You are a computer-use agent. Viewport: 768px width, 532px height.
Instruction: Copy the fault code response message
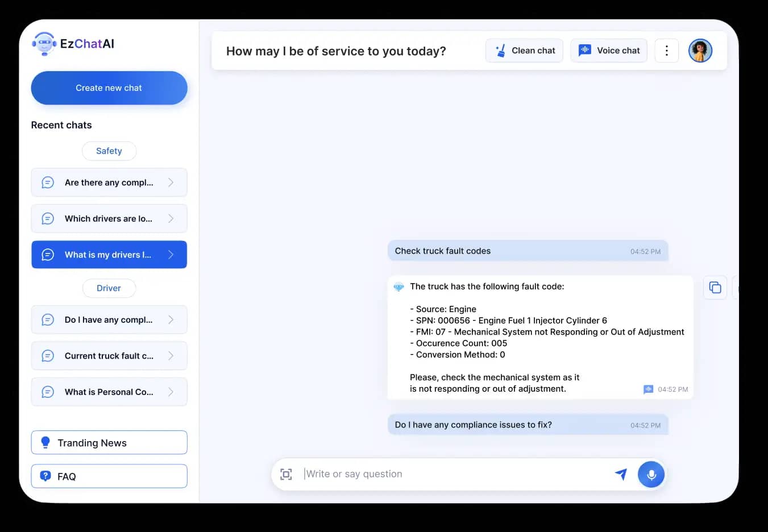pos(715,288)
